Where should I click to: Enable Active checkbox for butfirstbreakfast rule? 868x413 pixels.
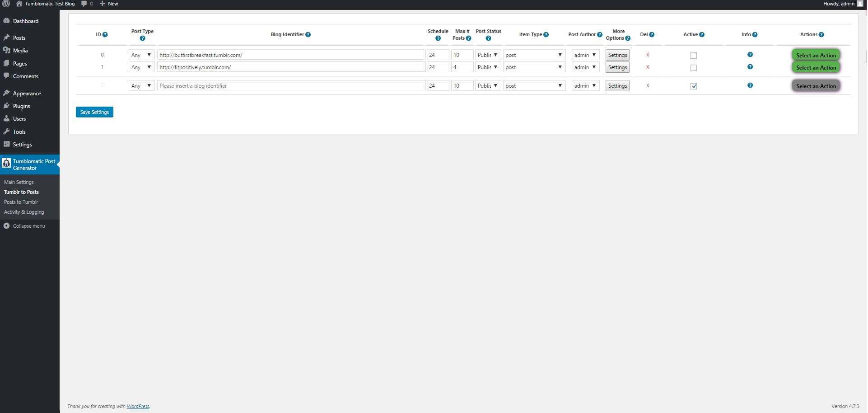pos(694,56)
